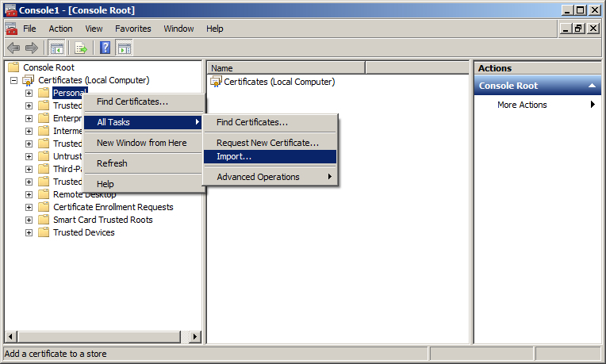Viewport: 606px width, 364px height.
Task: Click right arrow of tree horizontal scrollbar
Action: coord(195,336)
